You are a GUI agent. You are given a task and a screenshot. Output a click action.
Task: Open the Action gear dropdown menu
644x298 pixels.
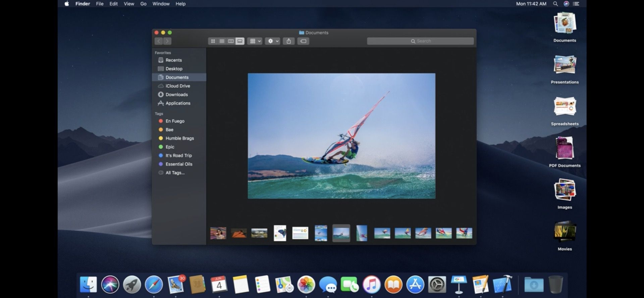pyautogui.click(x=273, y=41)
